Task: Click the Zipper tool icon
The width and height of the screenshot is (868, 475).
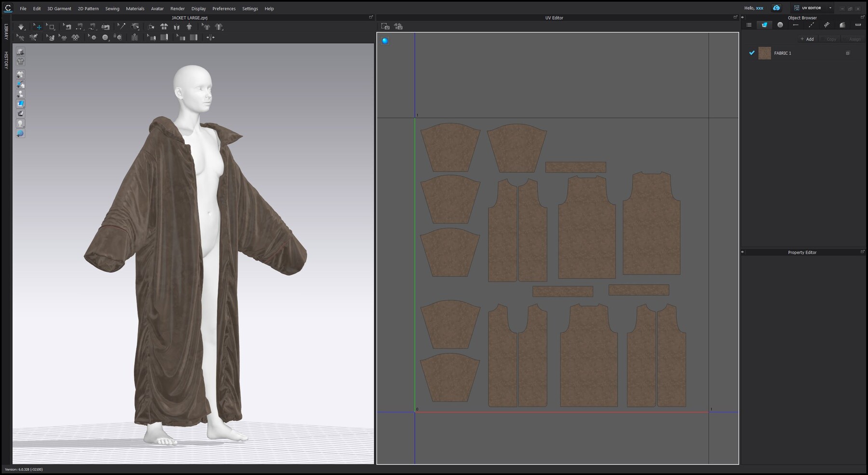Action: 135,37
